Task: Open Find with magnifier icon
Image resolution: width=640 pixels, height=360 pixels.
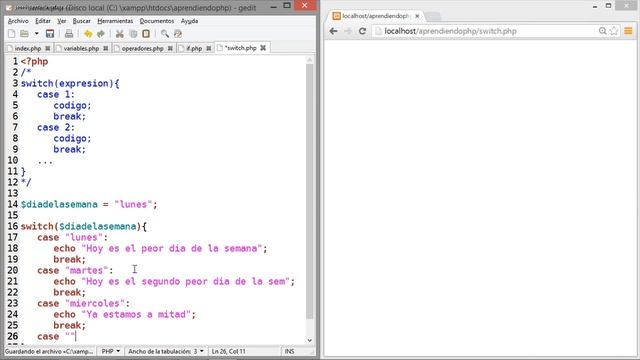Action: coord(164,34)
